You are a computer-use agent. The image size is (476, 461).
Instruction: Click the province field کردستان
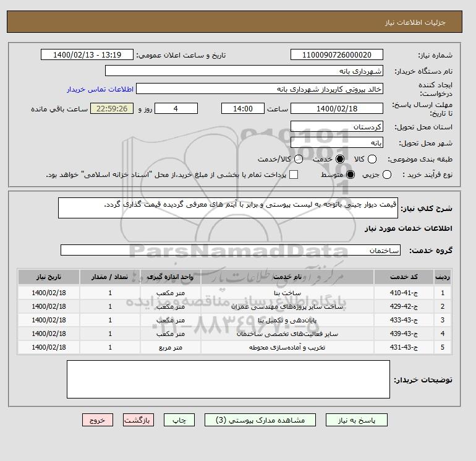337,127
